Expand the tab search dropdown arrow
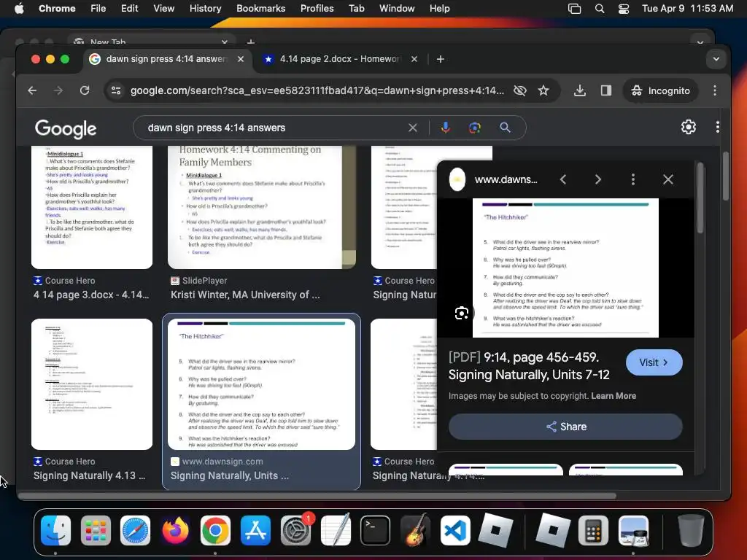The image size is (747, 560). point(716,59)
